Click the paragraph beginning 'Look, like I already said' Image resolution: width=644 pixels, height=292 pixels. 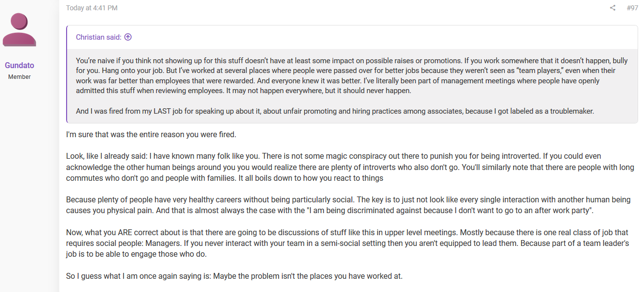pos(350,167)
